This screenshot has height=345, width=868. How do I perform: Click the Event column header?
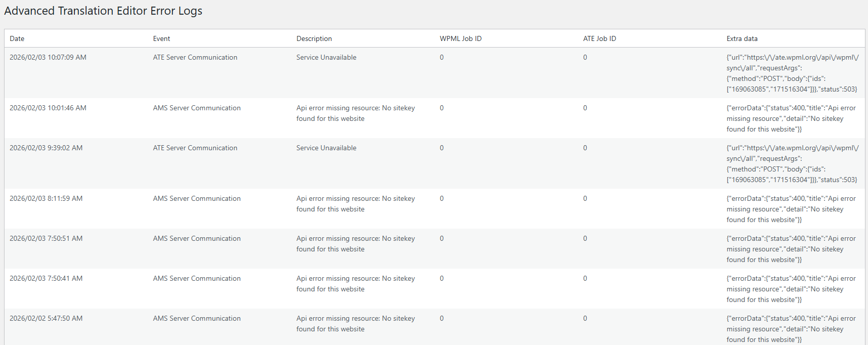[161, 38]
